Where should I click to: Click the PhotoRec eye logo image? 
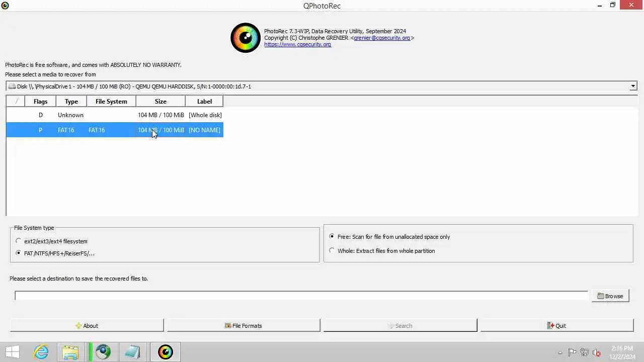click(246, 38)
